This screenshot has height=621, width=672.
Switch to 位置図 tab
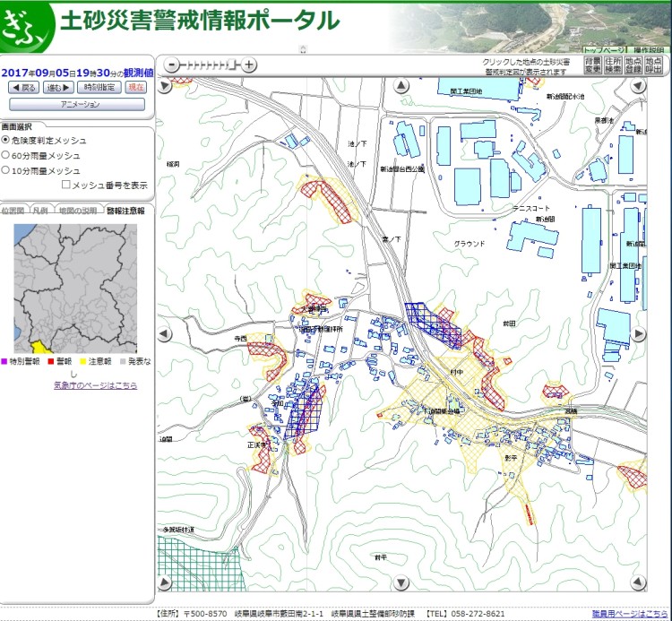(x=13, y=211)
